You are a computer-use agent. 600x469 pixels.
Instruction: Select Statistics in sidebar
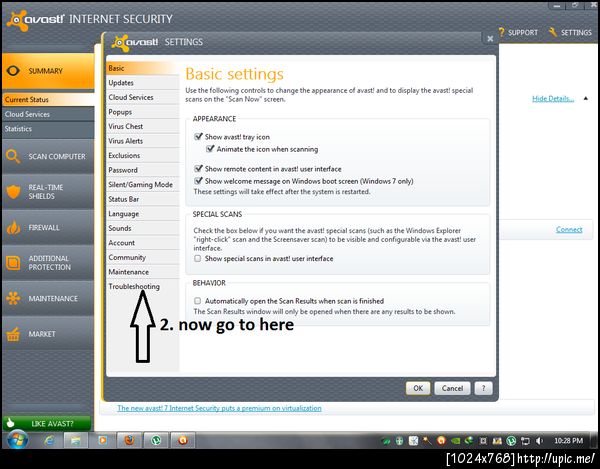[48, 129]
